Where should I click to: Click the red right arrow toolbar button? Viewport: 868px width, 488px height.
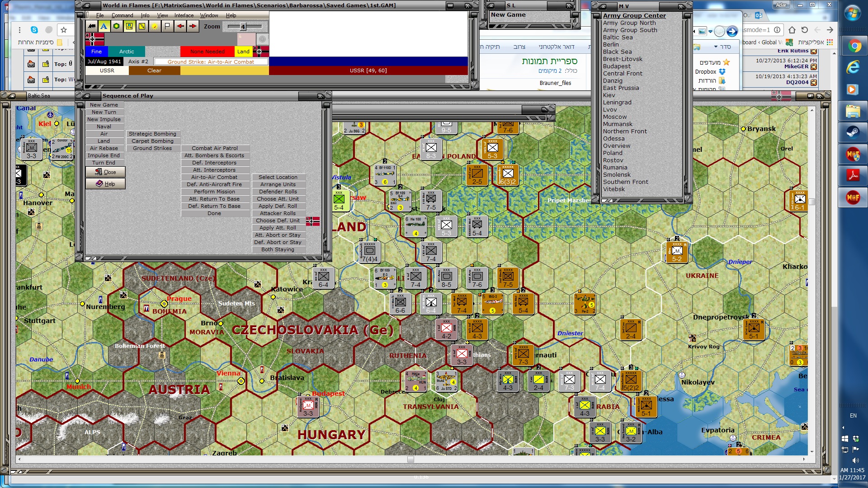[193, 26]
